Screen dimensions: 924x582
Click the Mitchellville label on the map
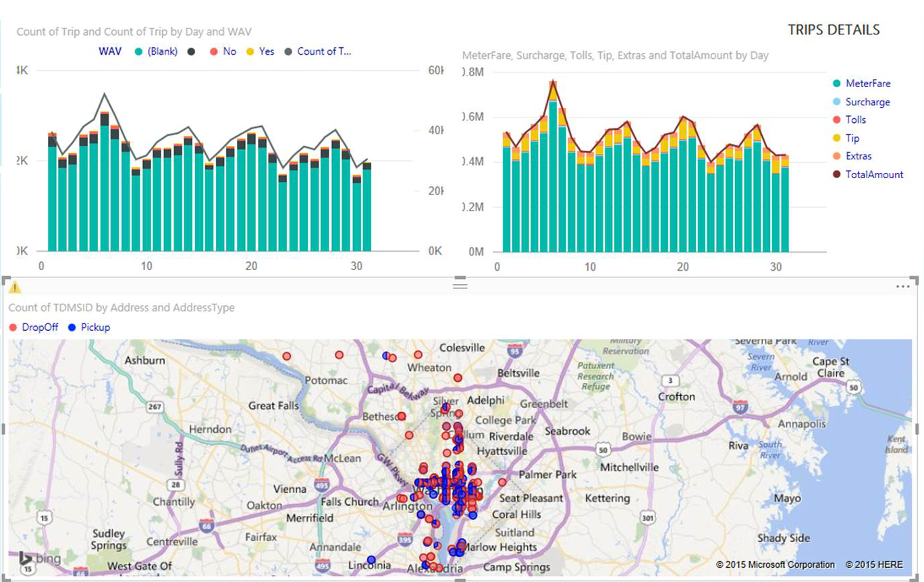click(x=629, y=467)
